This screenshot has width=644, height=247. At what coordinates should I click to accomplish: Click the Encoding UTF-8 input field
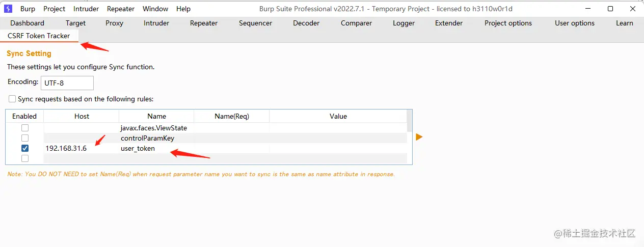(67, 83)
